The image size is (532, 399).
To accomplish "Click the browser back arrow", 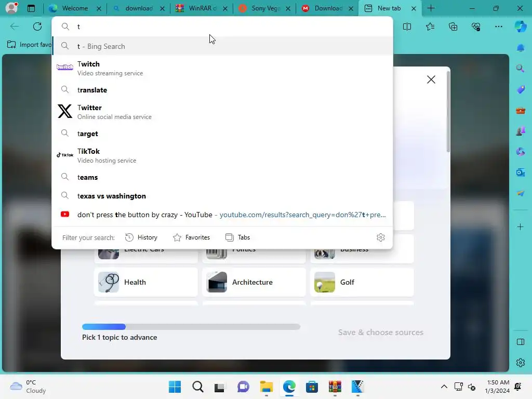I will point(14,26).
